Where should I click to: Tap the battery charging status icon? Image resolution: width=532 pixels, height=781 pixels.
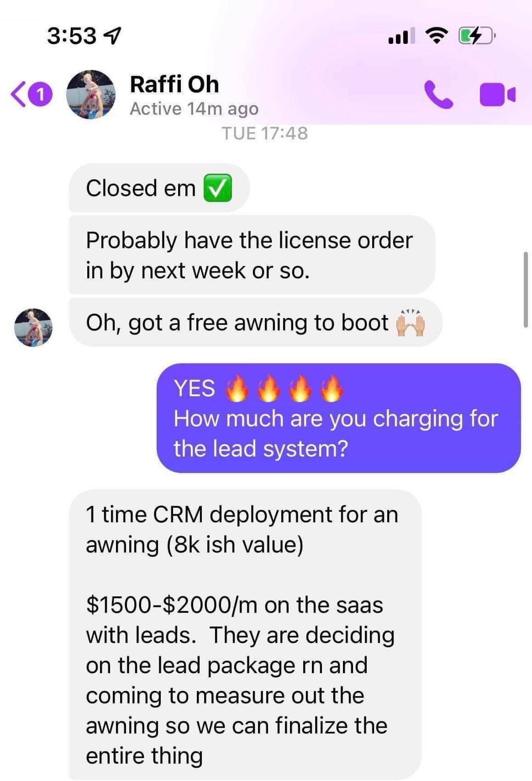click(477, 36)
